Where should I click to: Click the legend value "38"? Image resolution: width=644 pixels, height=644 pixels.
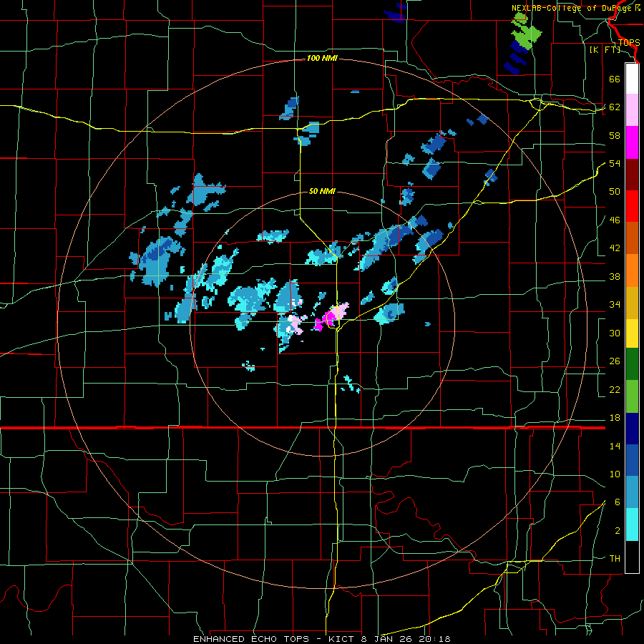click(615, 276)
